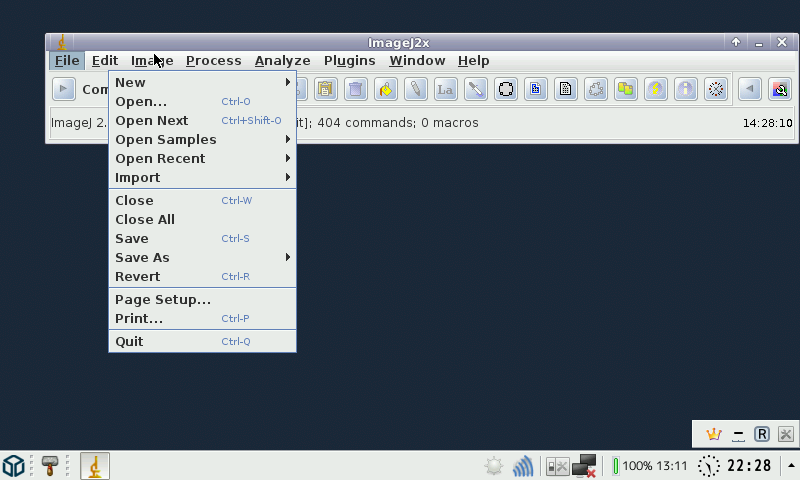Select Close All menu entry
Viewport: 800px width, 480px height.
pos(203,219)
